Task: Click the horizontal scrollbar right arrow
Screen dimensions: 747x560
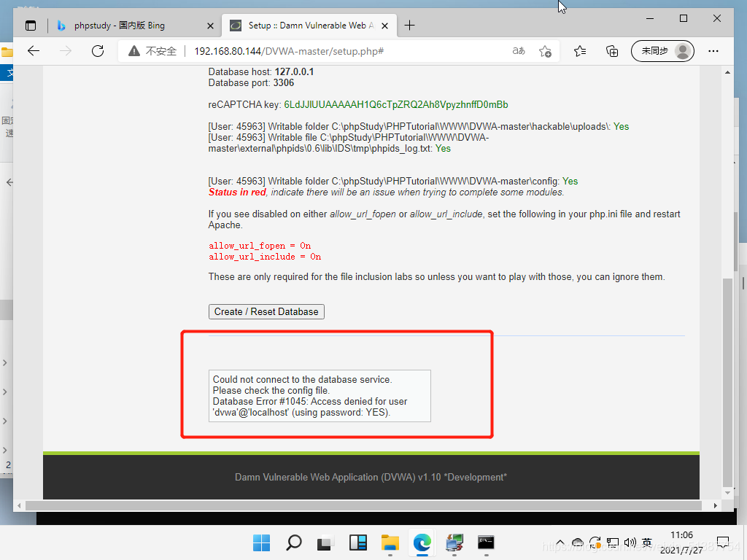Action: 715,506
